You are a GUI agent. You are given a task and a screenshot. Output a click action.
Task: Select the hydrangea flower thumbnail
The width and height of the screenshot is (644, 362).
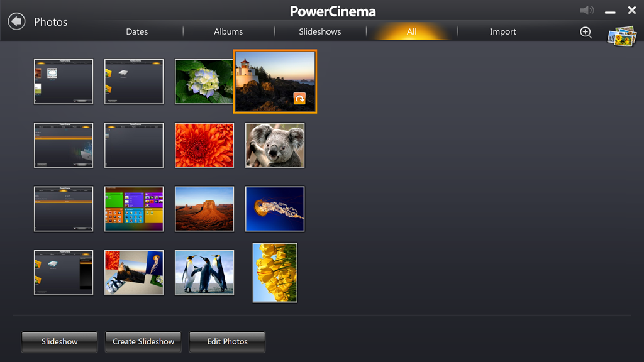(x=203, y=82)
